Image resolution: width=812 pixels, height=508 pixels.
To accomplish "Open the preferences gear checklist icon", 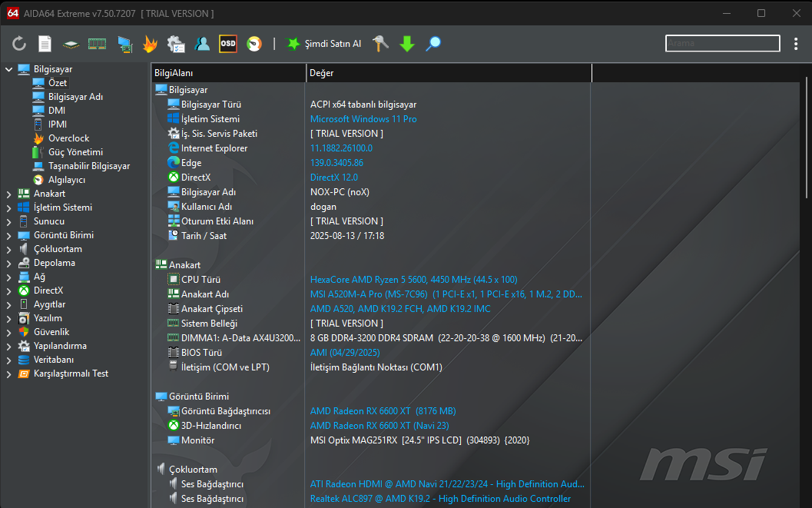I will pyautogui.click(x=176, y=44).
